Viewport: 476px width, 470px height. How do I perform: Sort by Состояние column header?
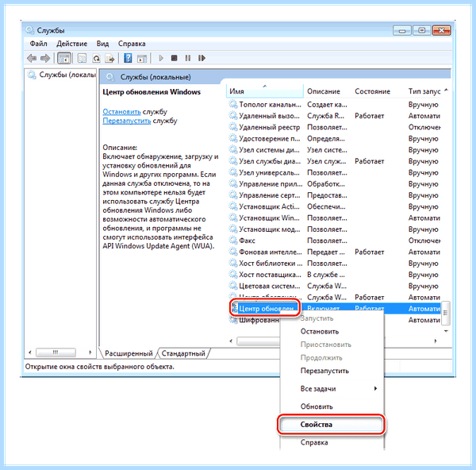(373, 91)
